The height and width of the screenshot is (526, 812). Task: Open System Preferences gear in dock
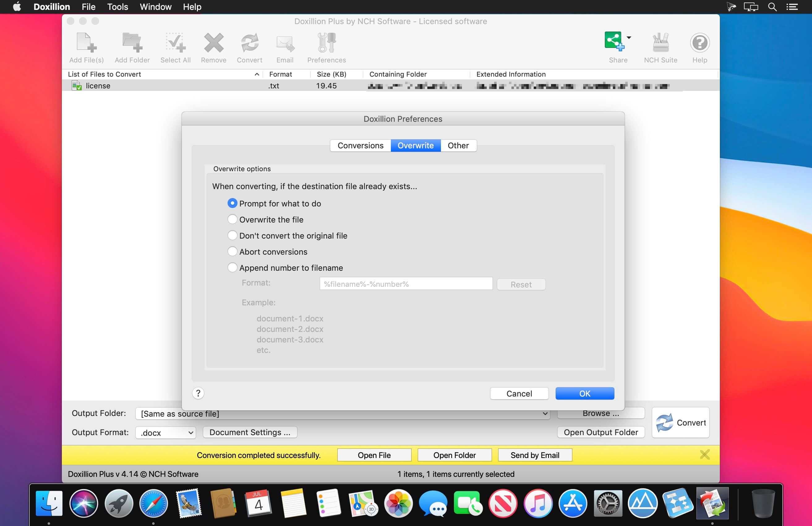(x=608, y=503)
